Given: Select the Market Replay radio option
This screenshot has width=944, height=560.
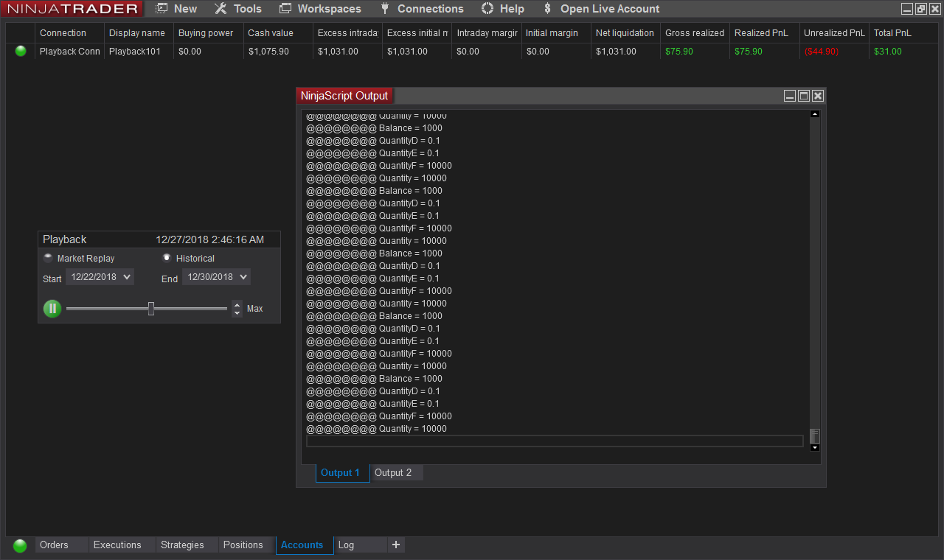Looking at the screenshot, I should [x=48, y=258].
